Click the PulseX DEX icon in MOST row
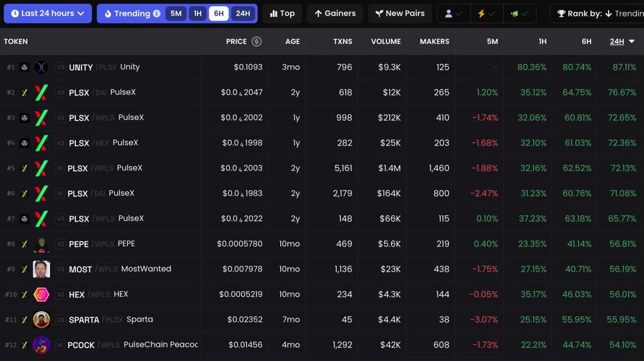Image resolution: width=644 pixels, height=361 pixels. coord(24,269)
